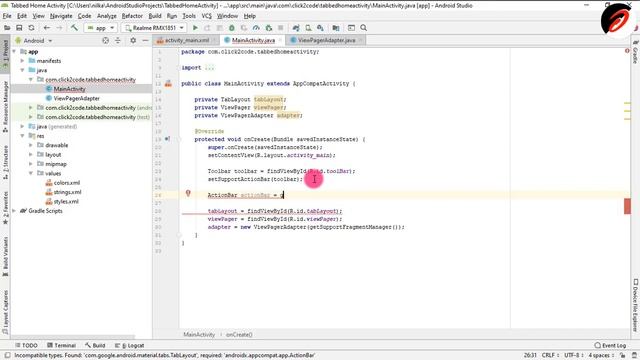Open the app run configuration dropdown
Viewport: 640px width, 360px height.
click(101, 28)
